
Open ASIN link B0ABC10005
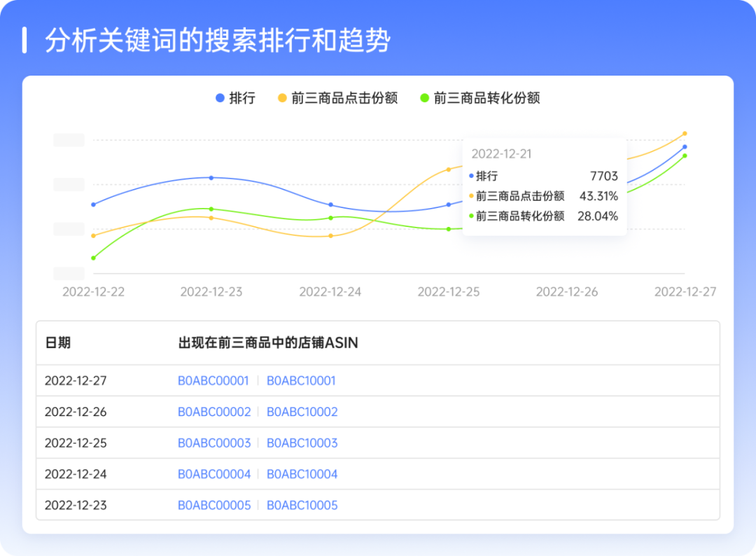[x=302, y=505]
